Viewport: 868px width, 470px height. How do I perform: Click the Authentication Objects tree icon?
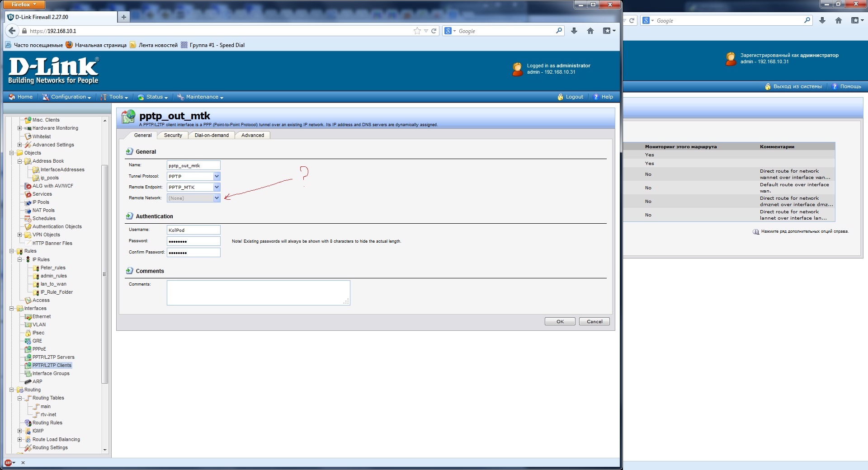28,227
